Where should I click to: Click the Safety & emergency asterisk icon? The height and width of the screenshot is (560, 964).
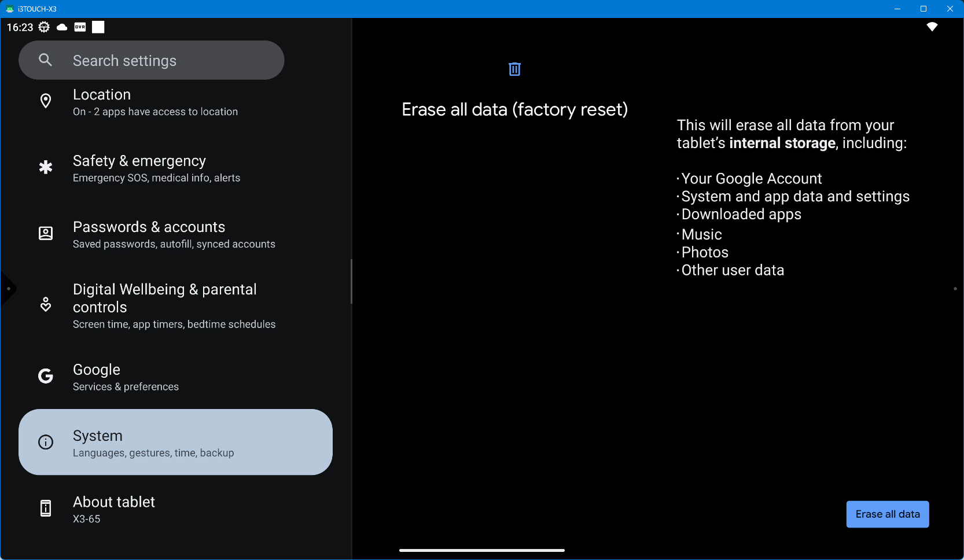tap(46, 168)
